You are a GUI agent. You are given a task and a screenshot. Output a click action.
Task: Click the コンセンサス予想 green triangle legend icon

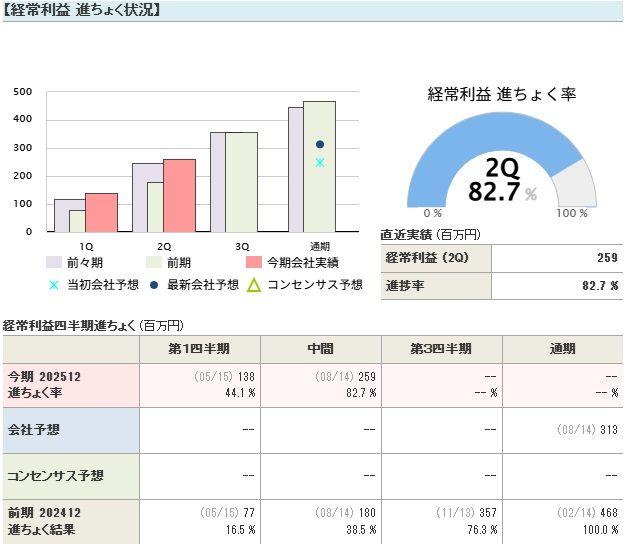tap(254, 285)
